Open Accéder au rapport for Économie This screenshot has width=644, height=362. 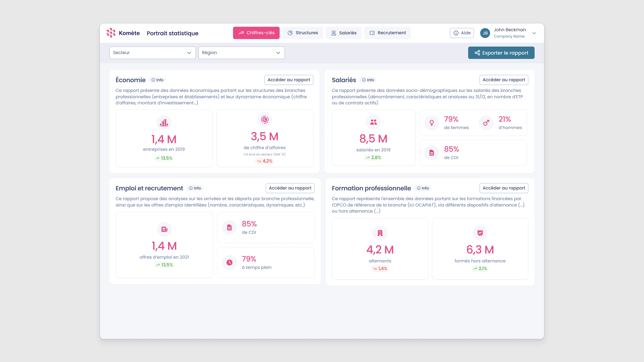(x=289, y=80)
